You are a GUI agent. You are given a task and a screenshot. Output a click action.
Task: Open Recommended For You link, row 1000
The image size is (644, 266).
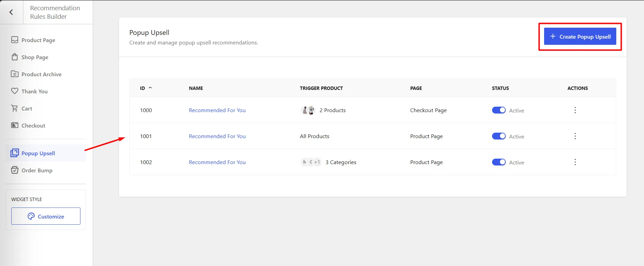tap(217, 110)
